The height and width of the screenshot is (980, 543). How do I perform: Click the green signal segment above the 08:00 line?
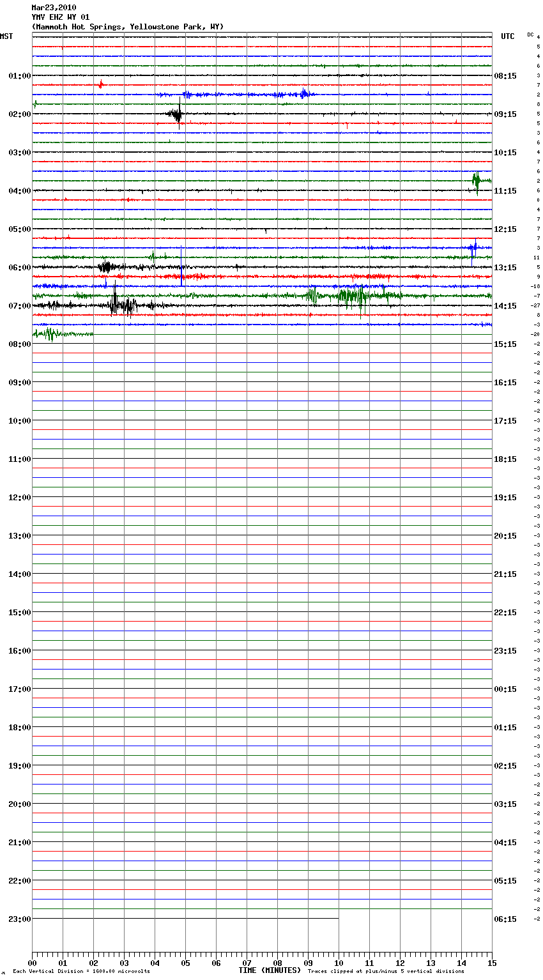[x=63, y=333]
